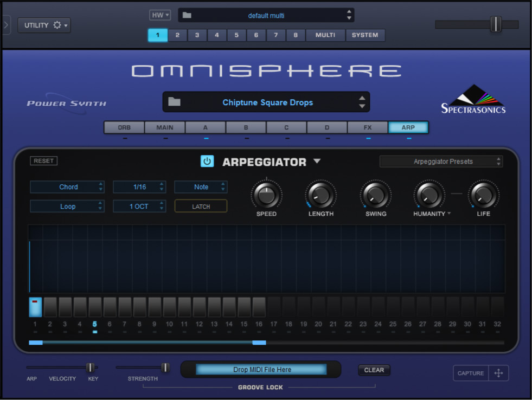The height and width of the screenshot is (400, 532).
Task: Enable arpeggiator step 2 button
Action: point(50,307)
